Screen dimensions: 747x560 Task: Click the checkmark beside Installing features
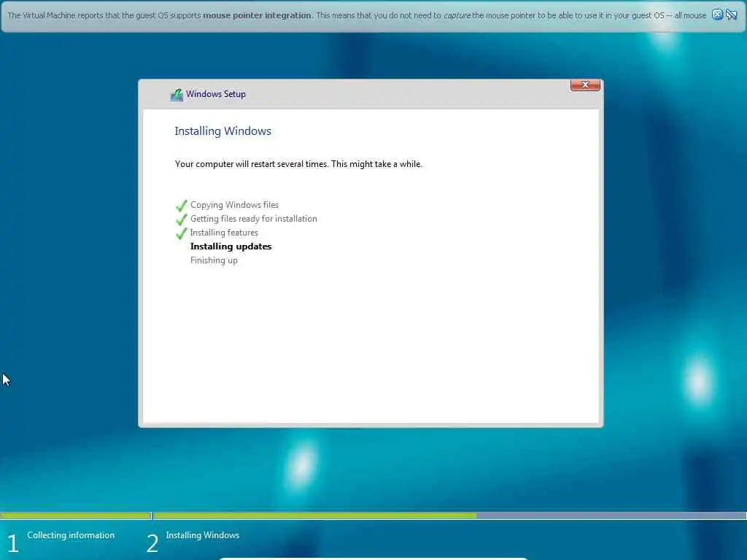point(182,233)
